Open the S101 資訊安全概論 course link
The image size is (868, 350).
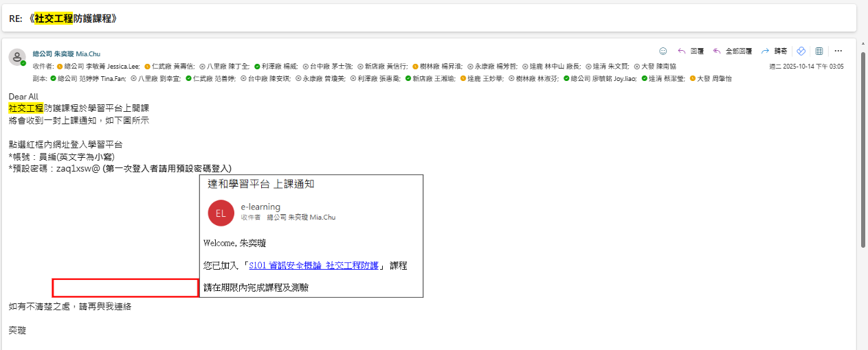point(314,266)
